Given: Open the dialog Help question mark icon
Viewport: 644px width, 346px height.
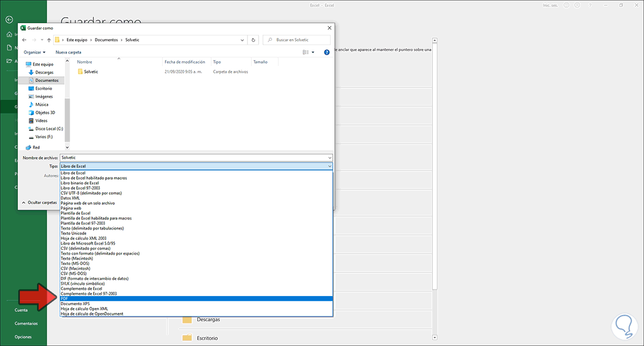Looking at the screenshot, I should (326, 53).
